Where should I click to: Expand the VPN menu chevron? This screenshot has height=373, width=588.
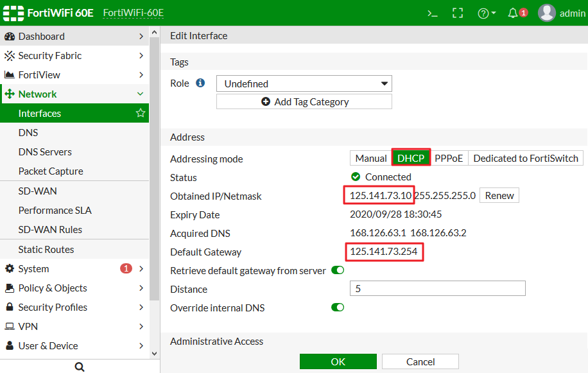click(x=141, y=326)
